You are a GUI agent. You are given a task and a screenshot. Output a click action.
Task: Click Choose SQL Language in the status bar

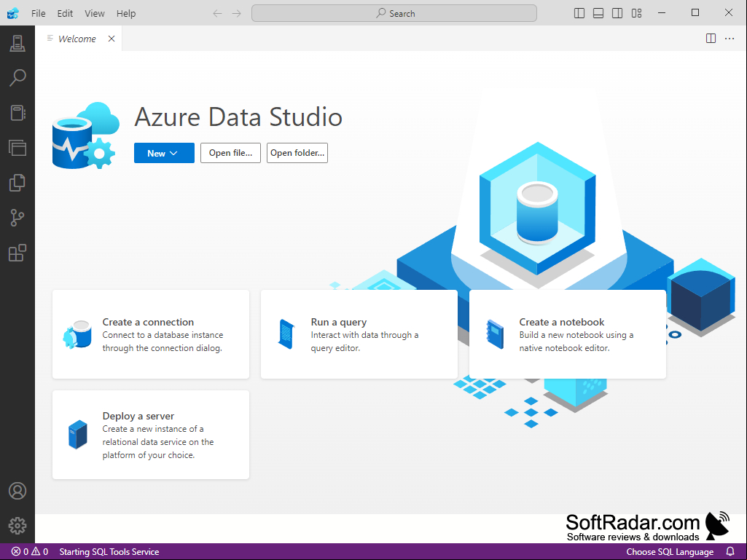point(670,551)
